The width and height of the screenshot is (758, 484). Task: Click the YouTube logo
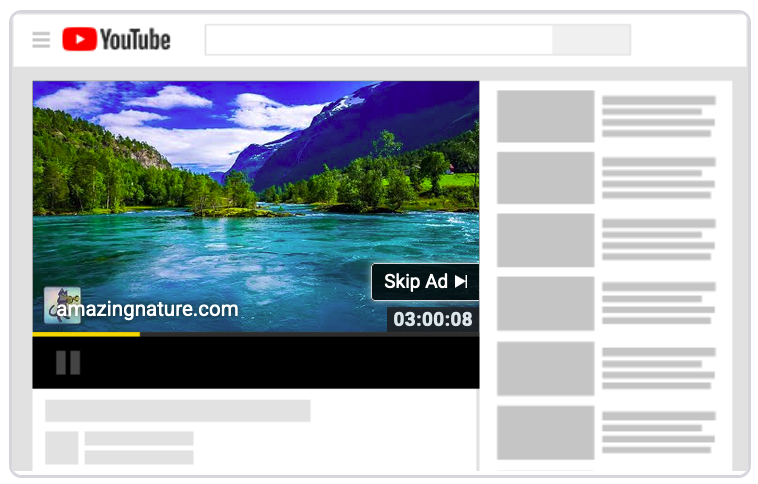[116, 40]
